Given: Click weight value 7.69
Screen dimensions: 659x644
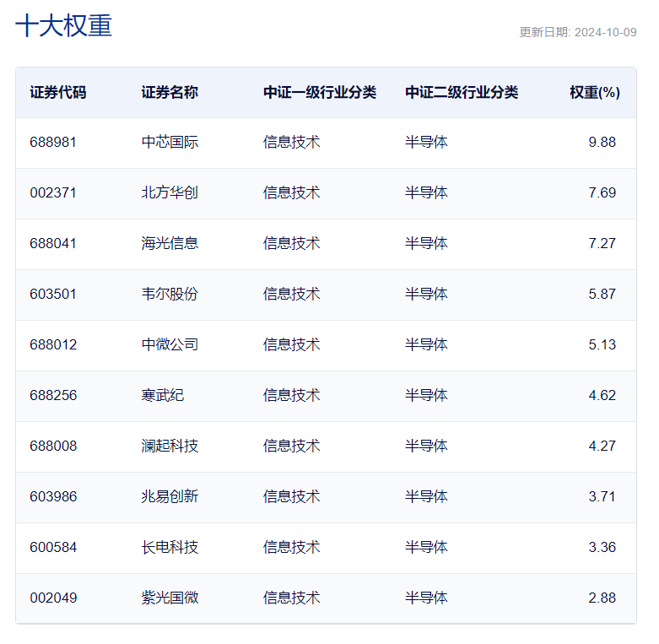Looking at the screenshot, I should point(602,193).
